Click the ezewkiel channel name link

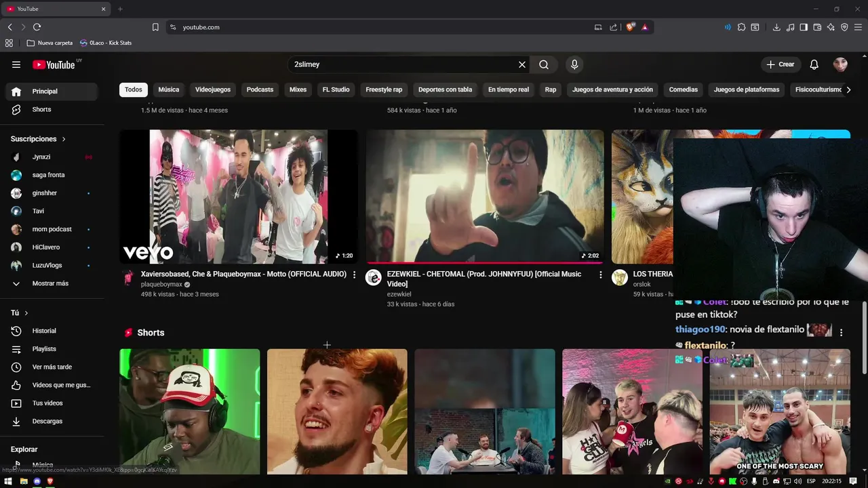coord(399,294)
